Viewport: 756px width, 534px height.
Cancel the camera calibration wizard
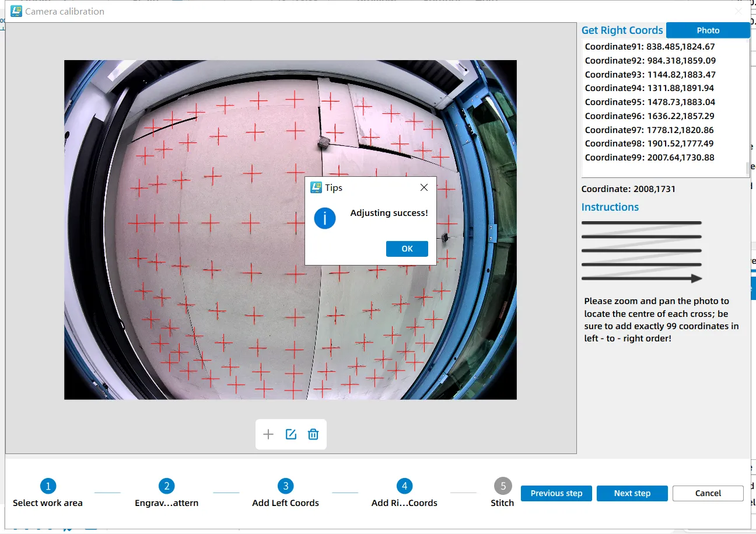click(x=708, y=493)
